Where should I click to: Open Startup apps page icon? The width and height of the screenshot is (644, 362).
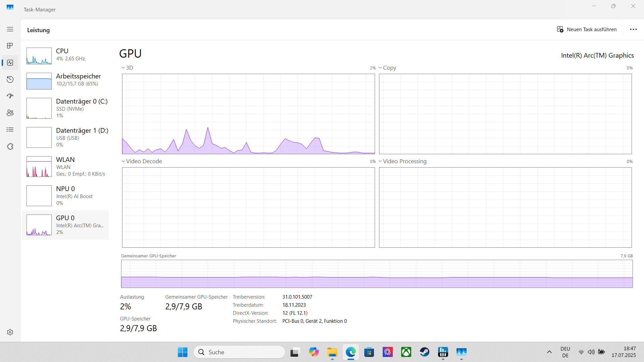10,96
